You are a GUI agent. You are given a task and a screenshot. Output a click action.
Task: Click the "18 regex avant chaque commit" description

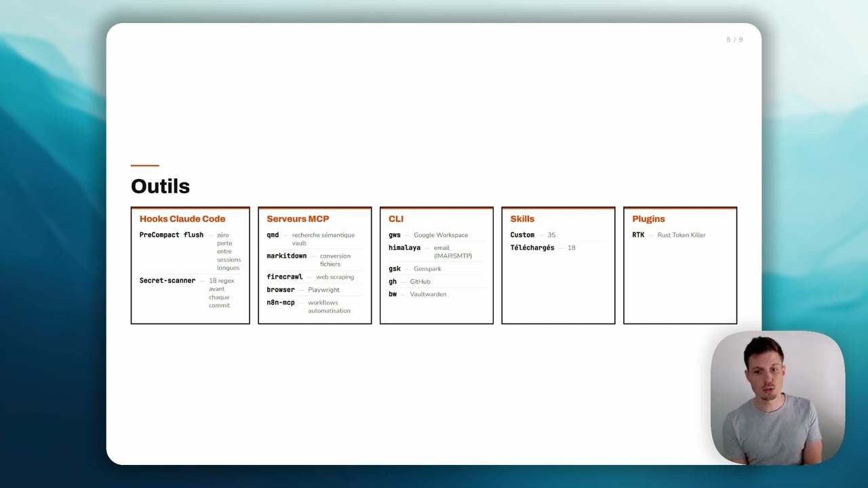[221, 293]
